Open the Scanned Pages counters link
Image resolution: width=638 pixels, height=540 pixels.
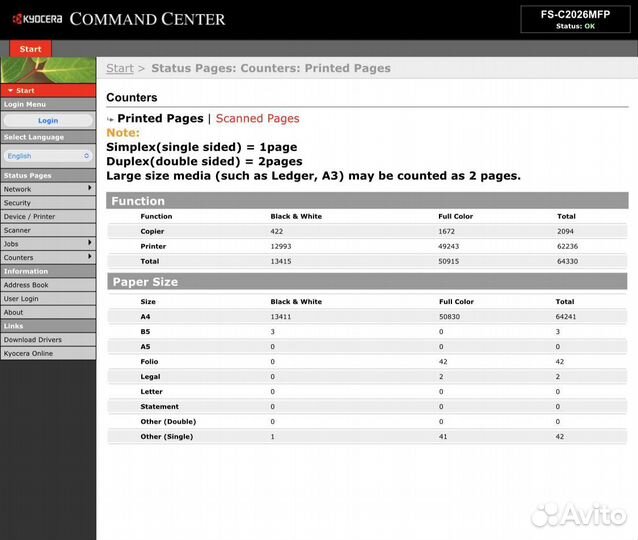(257, 118)
